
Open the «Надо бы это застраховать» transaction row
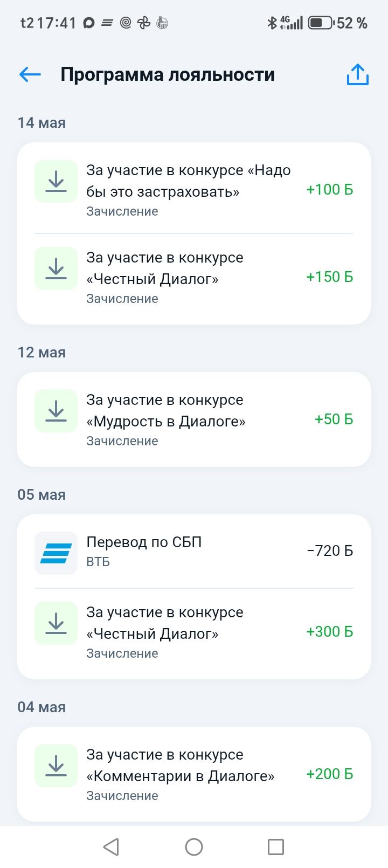[194, 188]
